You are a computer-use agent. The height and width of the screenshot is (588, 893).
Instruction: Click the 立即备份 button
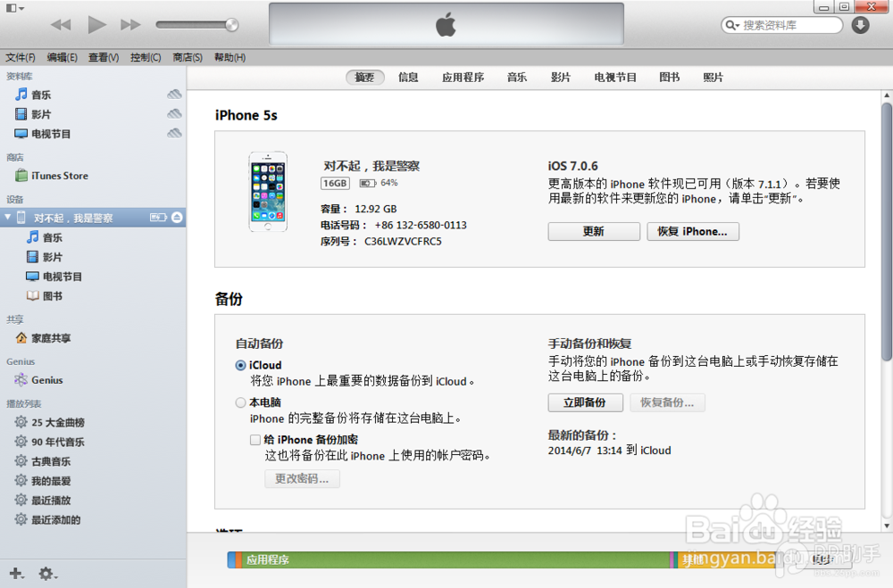tap(585, 402)
